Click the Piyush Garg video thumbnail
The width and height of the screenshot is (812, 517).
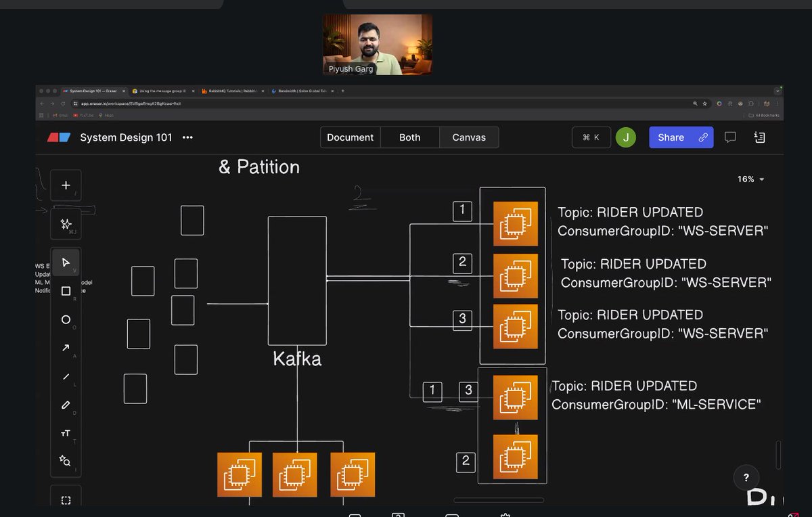point(378,45)
